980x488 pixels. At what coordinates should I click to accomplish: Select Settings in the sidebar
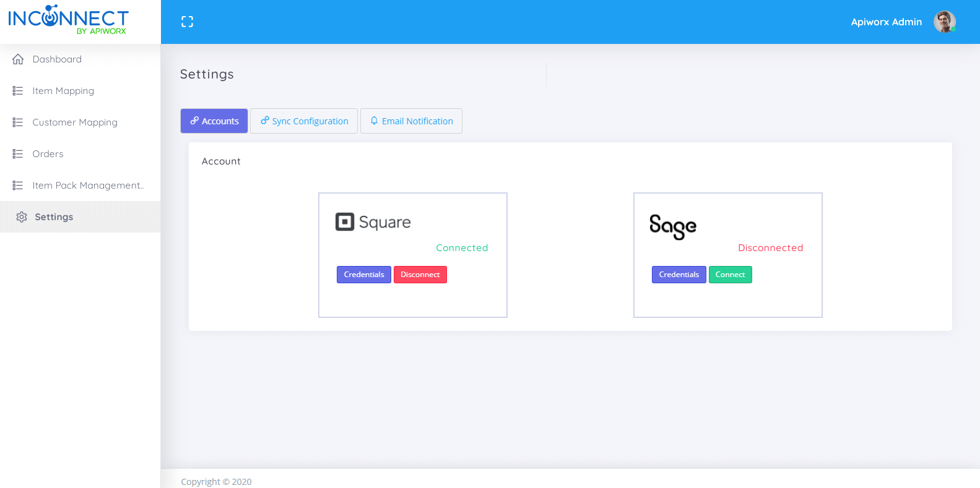click(80, 217)
